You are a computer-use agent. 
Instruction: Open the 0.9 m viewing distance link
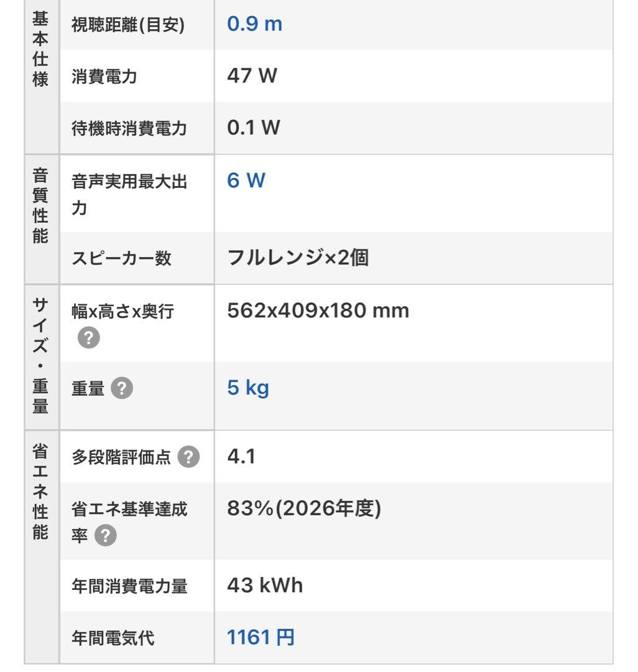coord(255,24)
